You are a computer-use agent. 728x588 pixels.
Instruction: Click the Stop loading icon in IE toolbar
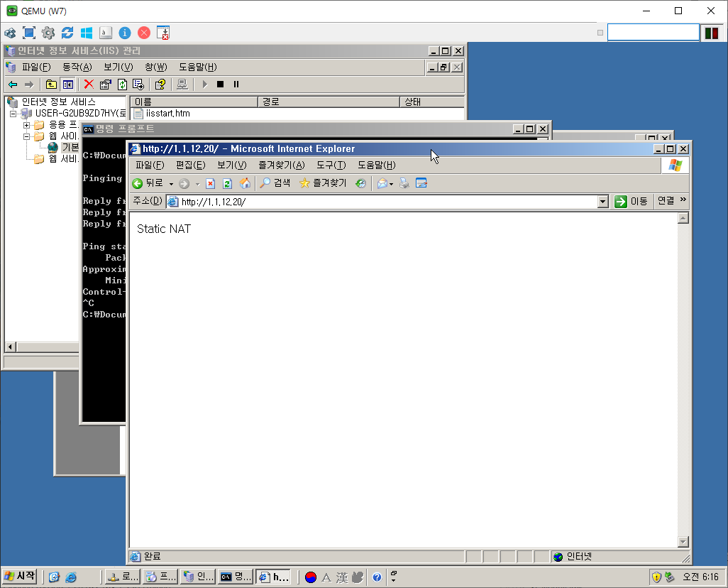pos(210,184)
